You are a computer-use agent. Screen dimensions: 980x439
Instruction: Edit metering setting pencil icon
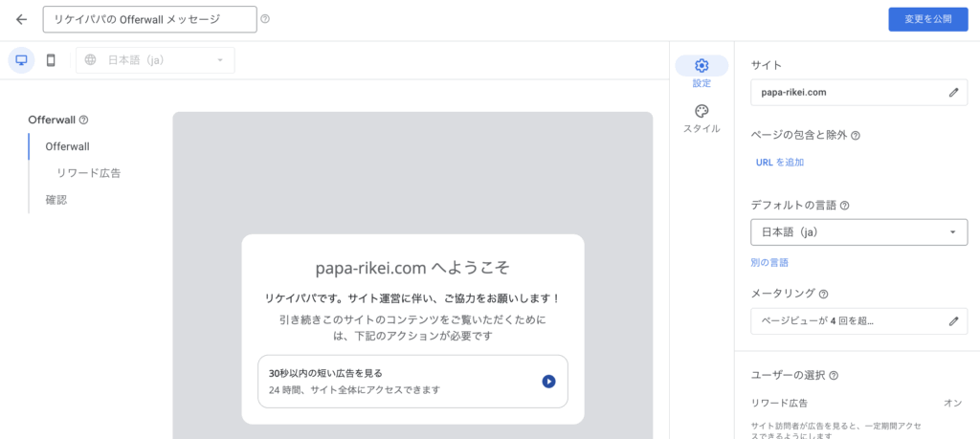point(953,321)
